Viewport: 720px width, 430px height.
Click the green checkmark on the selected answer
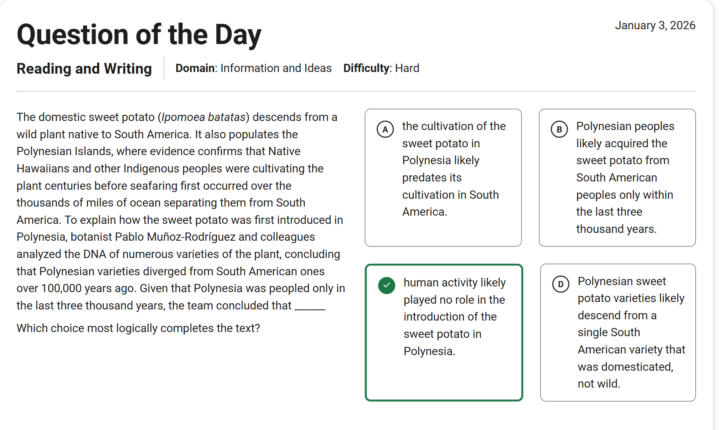(386, 285)
